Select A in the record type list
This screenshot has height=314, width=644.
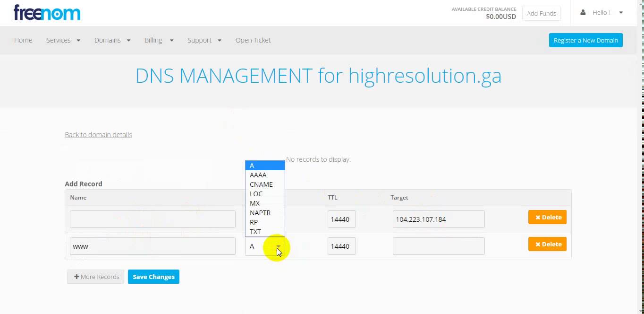265,166
